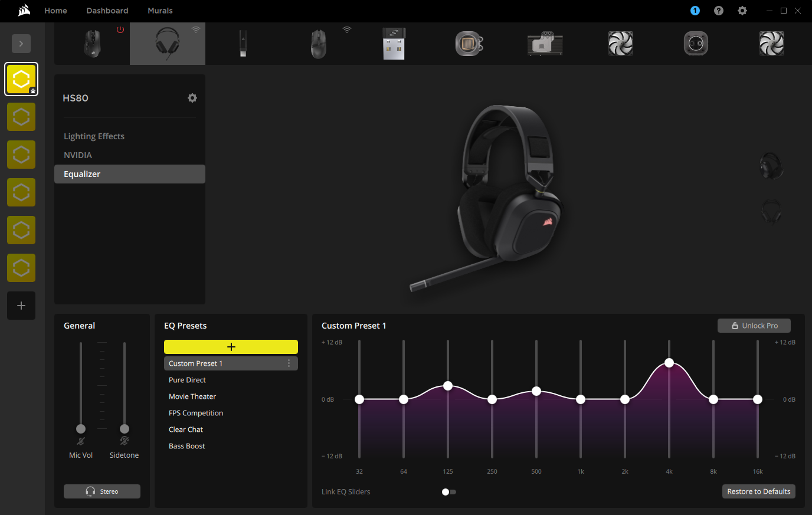The width and height of the screenshot is (812, 515).
Task: Mute the microphone icon under Mic Vol slider
Action: 81,441
